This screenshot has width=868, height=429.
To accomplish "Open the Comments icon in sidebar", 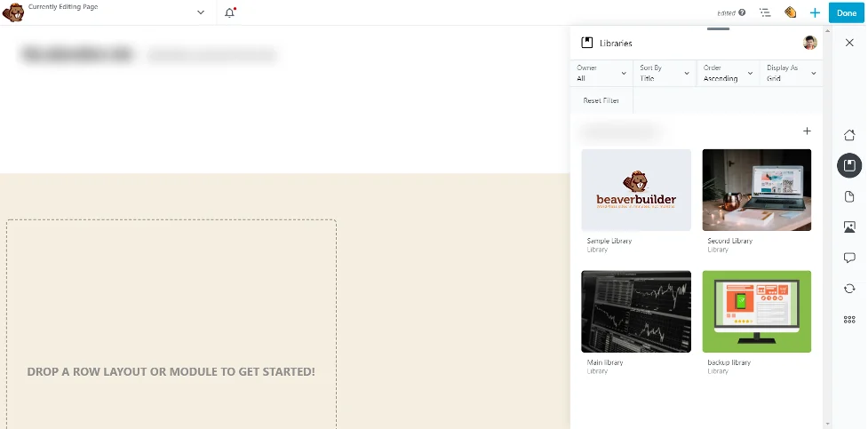I will coord(849,258).
